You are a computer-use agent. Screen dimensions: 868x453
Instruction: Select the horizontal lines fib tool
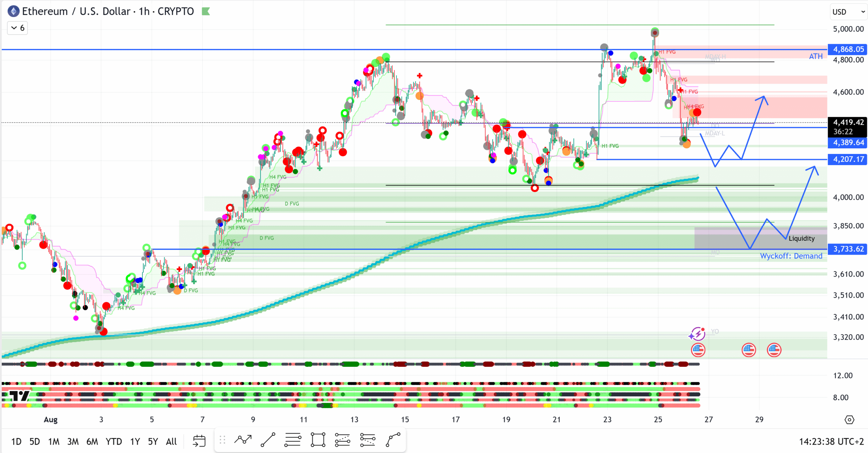tap(293, 440)
